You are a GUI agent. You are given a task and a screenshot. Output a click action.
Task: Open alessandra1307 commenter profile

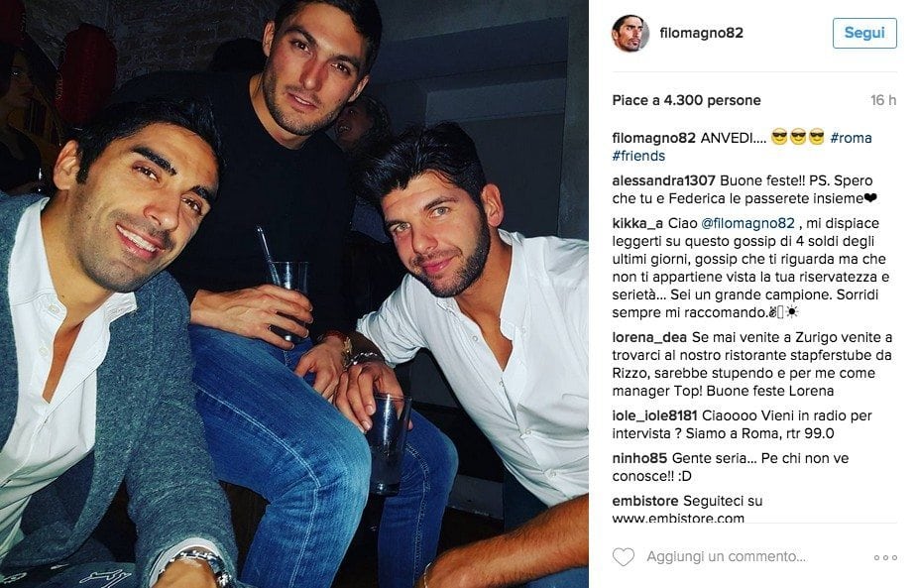[x=663, y=180]
